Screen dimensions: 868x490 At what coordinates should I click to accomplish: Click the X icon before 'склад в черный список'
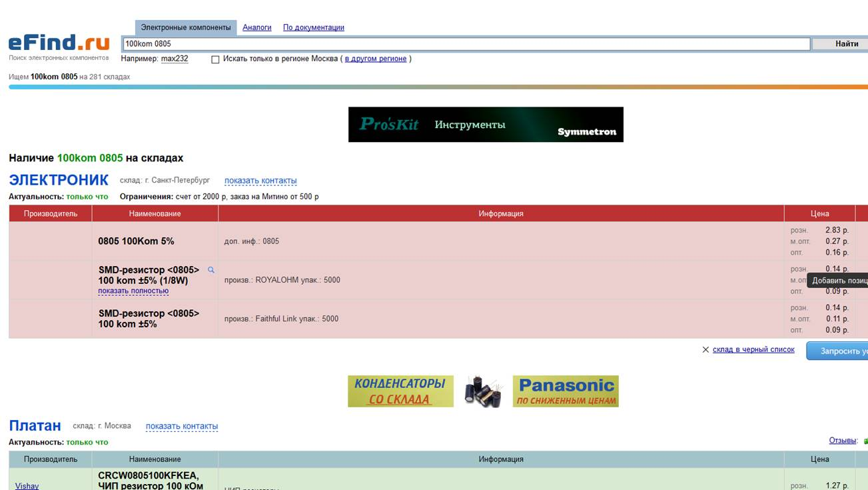pyautogui.click(x=705, y=349)
